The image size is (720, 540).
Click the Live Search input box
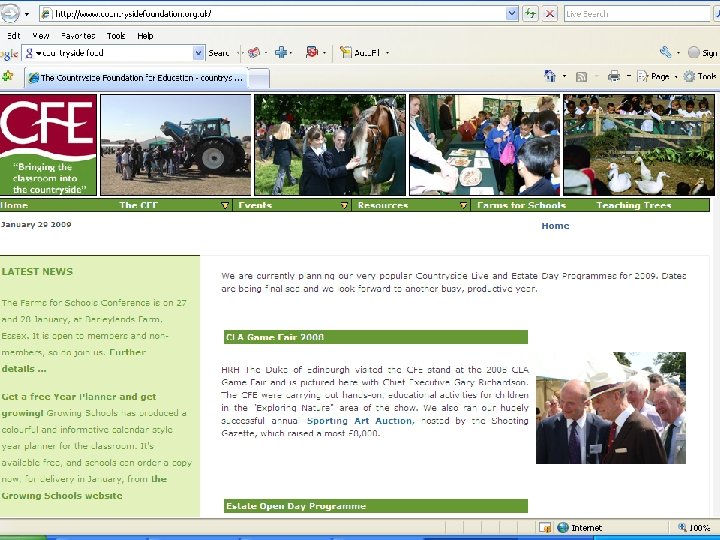[637, 14]
